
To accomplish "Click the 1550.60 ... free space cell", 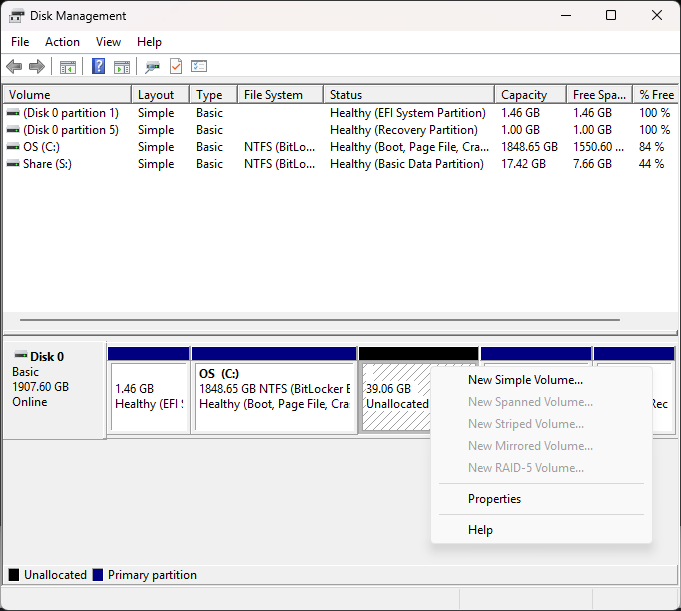I will tap(598, 147).
